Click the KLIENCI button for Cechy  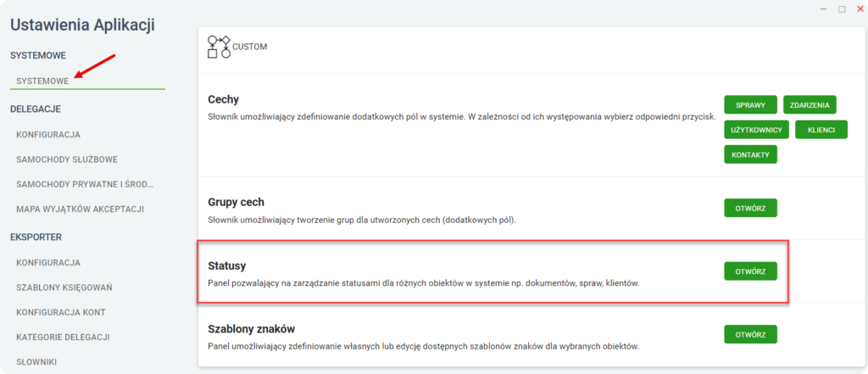click(x=821, y=130)
